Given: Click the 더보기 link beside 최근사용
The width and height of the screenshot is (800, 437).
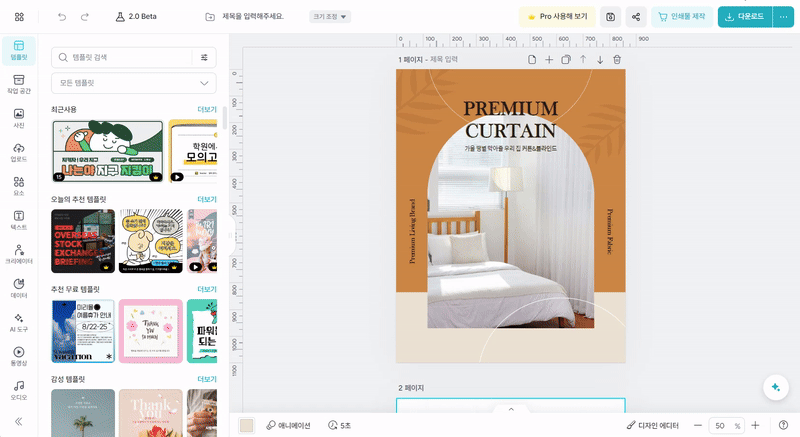Looking at the screenshot, I should [x=206, y=109].
